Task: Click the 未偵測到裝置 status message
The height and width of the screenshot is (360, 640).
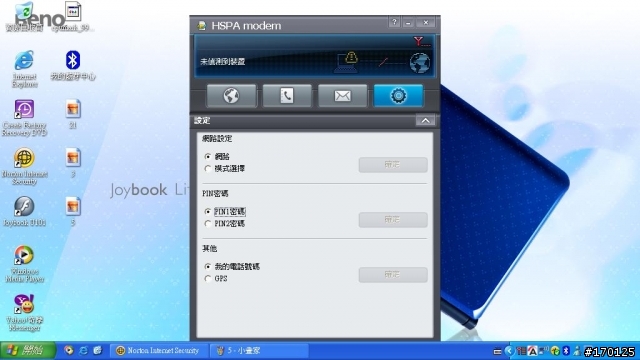Action: 222,62
